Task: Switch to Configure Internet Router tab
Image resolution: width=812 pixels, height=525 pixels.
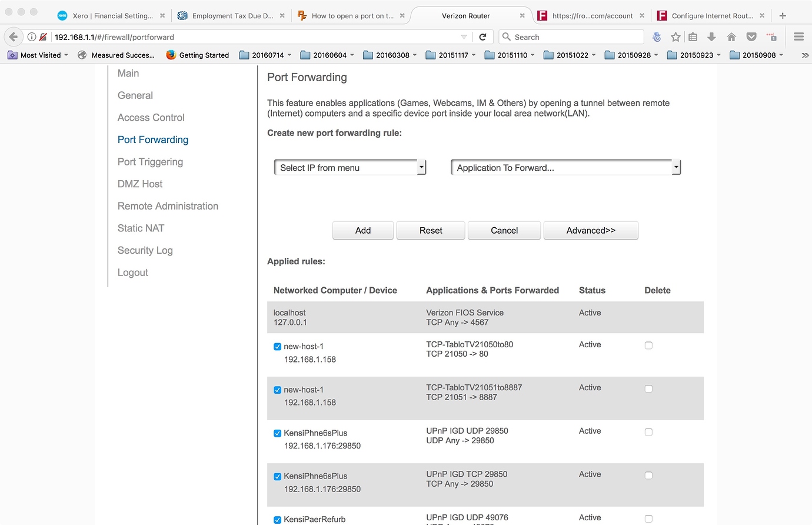Action: [x=712, y=16]
